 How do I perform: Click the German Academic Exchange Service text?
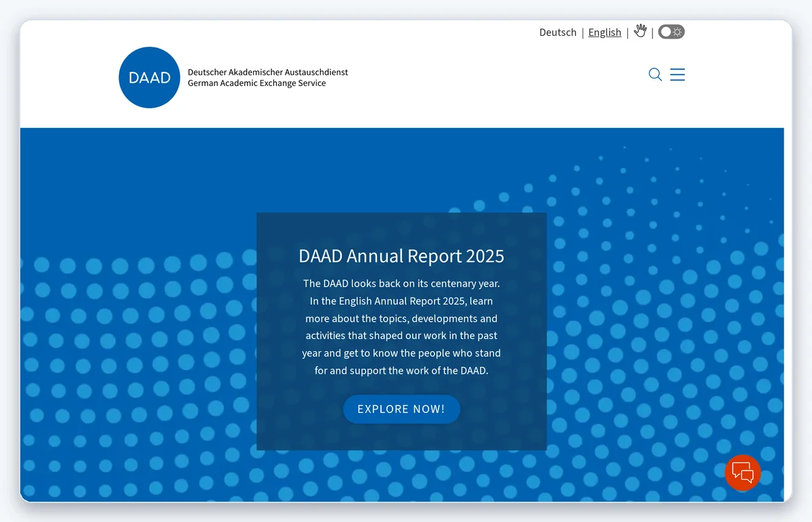pos(256,83)
